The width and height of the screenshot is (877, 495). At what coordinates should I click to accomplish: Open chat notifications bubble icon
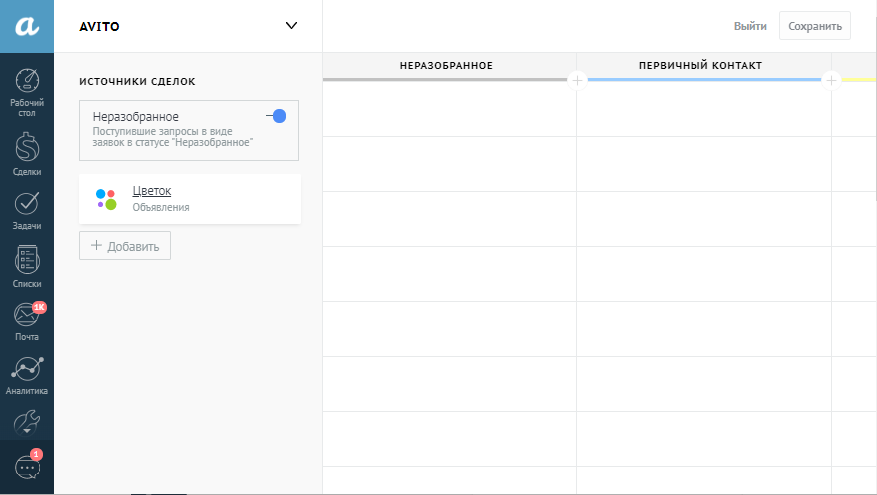(x=27, y=467)
